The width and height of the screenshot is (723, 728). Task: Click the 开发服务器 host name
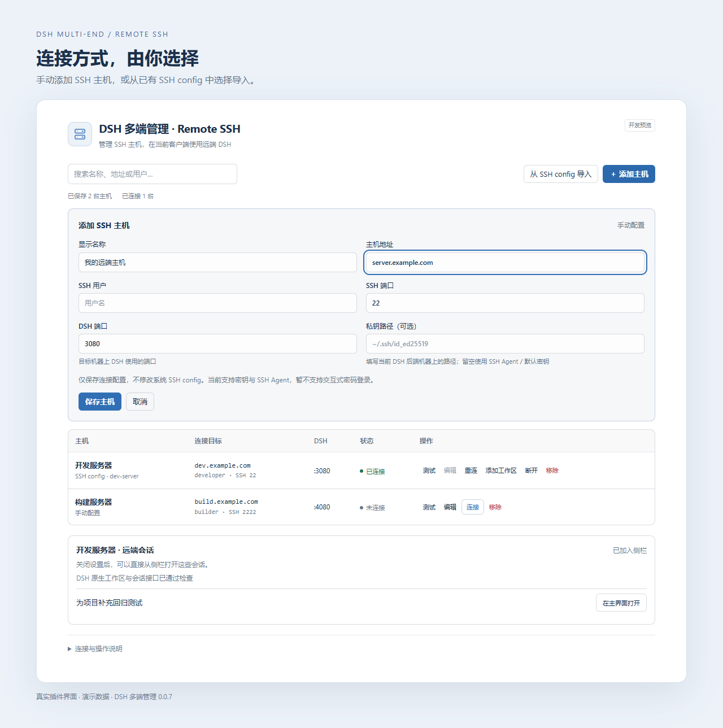coord(94,465)
